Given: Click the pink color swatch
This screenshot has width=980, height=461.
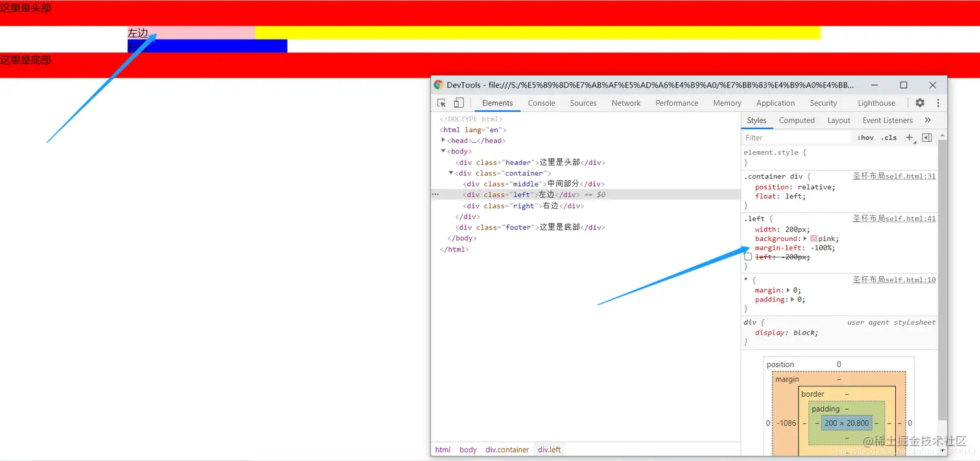Looking at the screenshot, I should 813,239.
